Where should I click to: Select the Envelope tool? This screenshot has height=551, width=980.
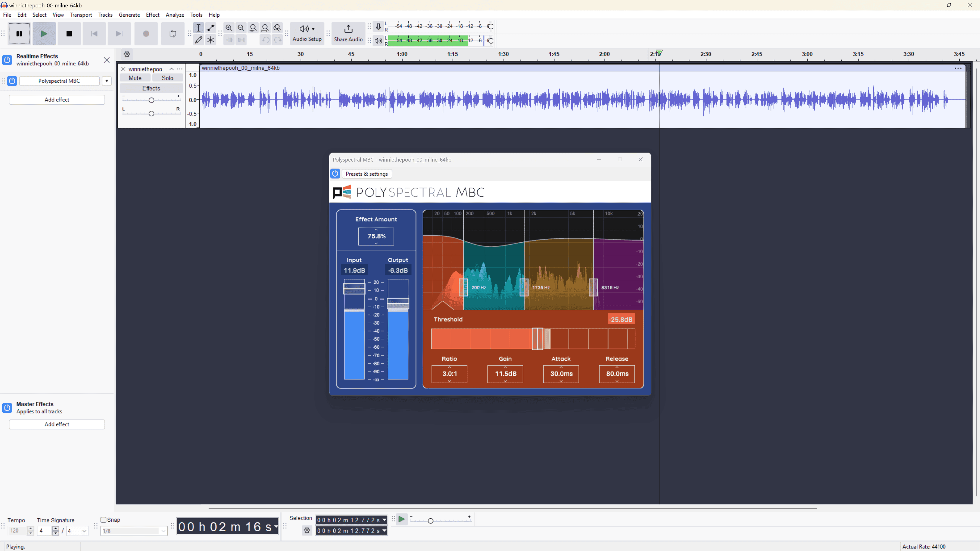(x=211, y=28)
